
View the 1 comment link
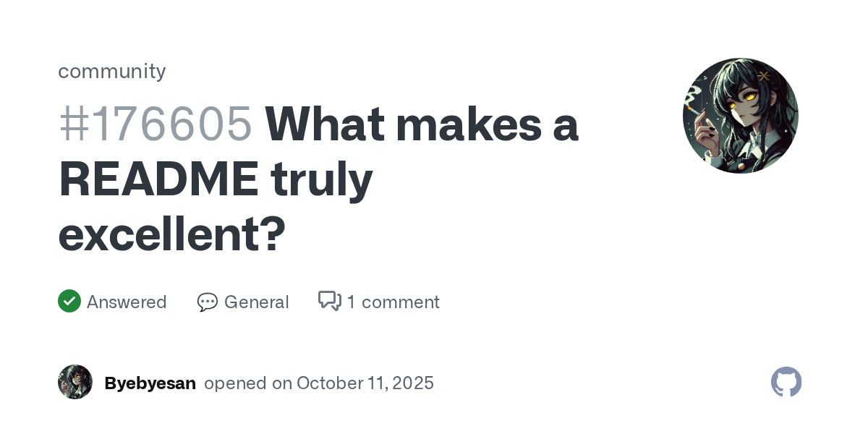click(x=393, y=302)
